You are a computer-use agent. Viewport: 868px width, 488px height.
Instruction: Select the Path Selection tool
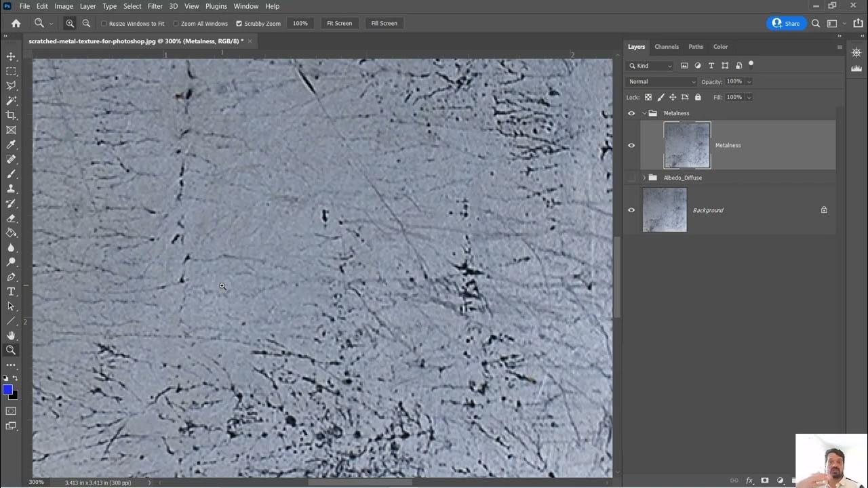click(x=11, y=306)
